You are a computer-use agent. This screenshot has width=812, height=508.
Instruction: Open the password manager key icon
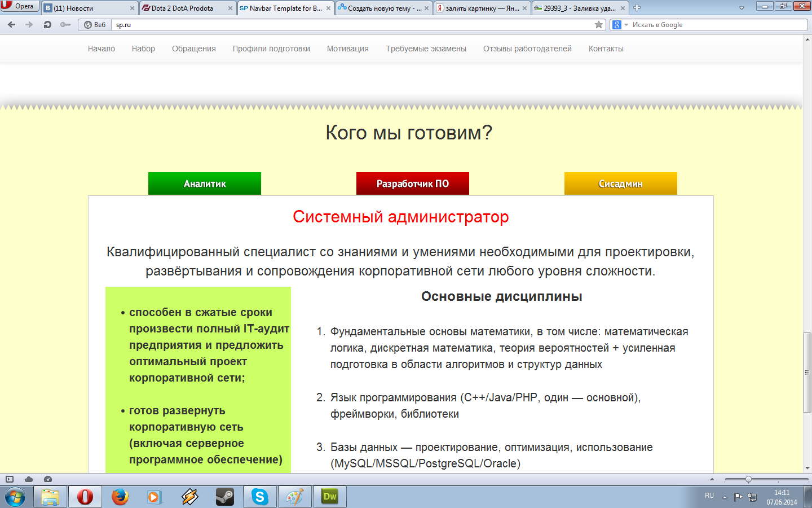point(65,25)
